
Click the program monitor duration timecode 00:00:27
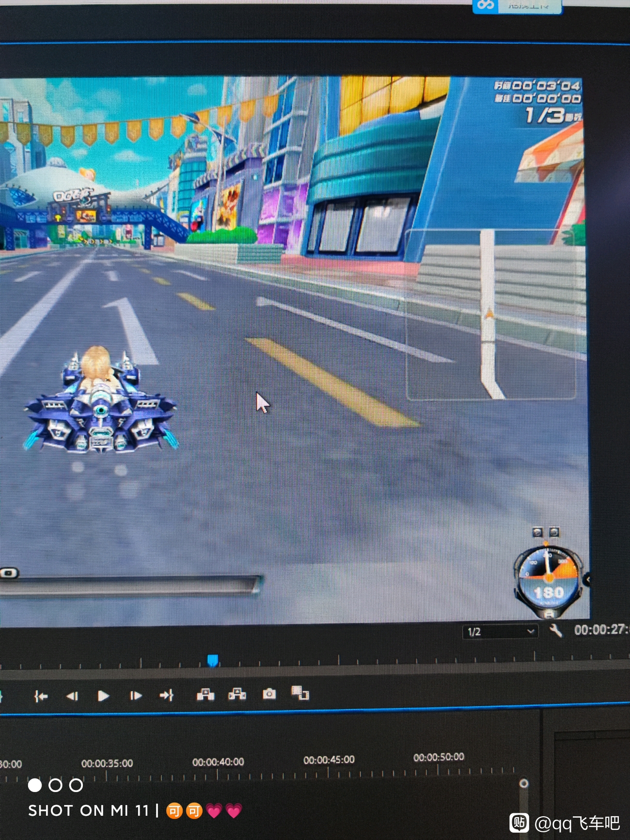point(601,630)
